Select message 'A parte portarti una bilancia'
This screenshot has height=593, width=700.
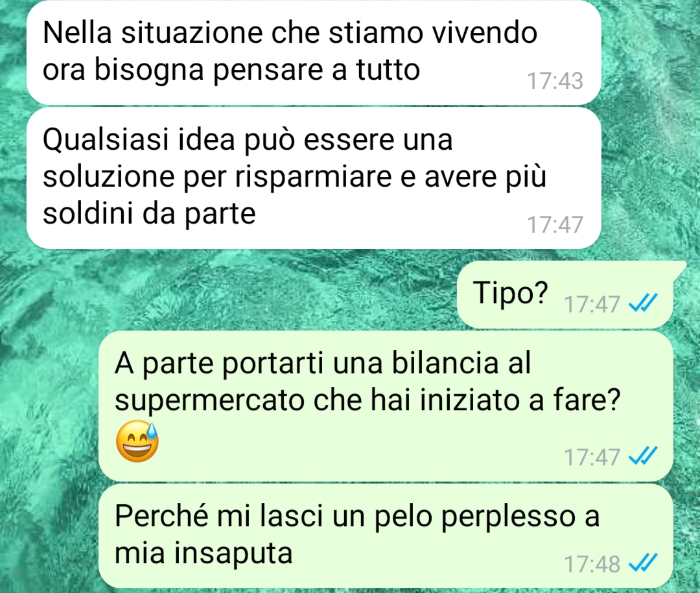(x=386, y=406)
